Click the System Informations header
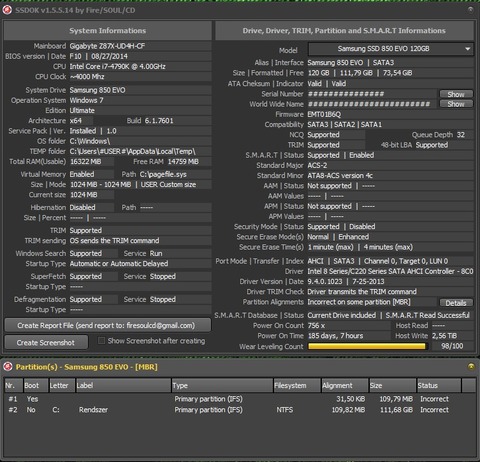This screenshot has height=462, width=480. [x=107, y=31]
